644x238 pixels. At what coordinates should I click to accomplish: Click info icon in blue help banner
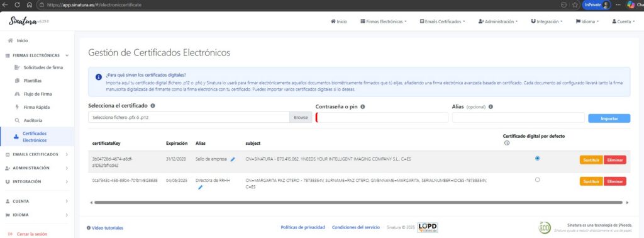99,77
